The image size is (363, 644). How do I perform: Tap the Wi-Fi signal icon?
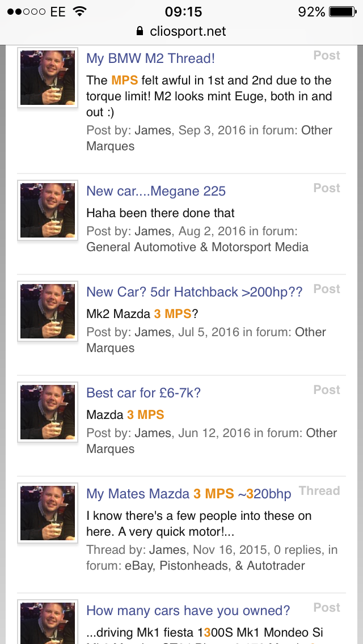tap(80, 11)
